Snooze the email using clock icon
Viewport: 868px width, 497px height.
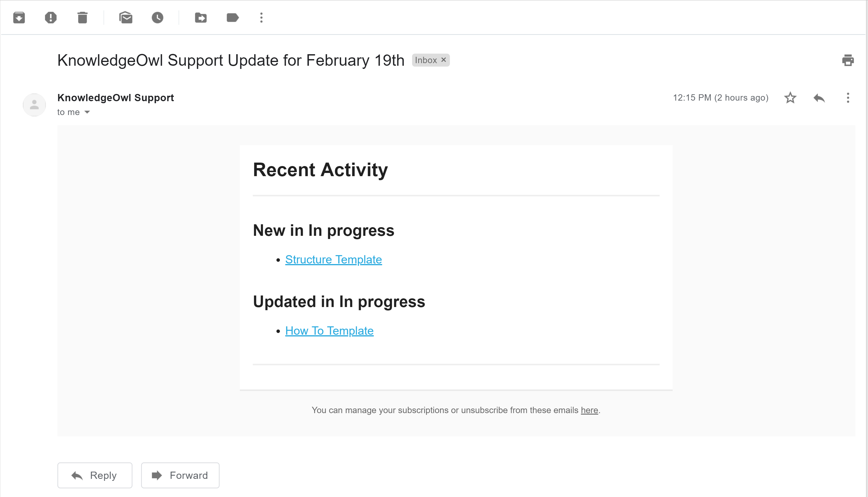(x=158, y=17)
